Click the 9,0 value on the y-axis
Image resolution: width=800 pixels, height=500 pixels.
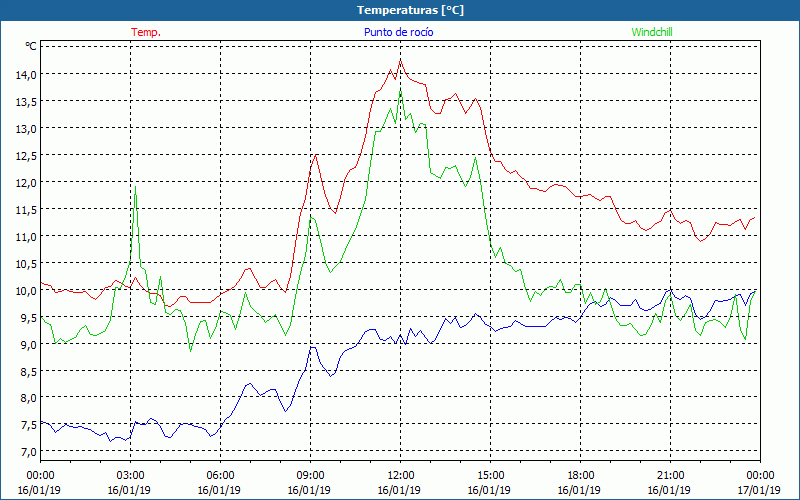coord(28,344)
